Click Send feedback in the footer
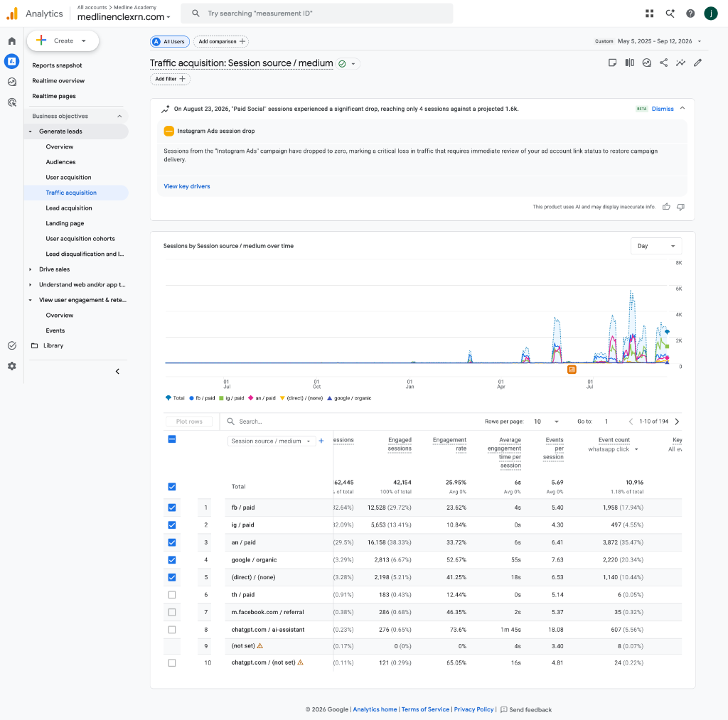 [x=526, y=710]
